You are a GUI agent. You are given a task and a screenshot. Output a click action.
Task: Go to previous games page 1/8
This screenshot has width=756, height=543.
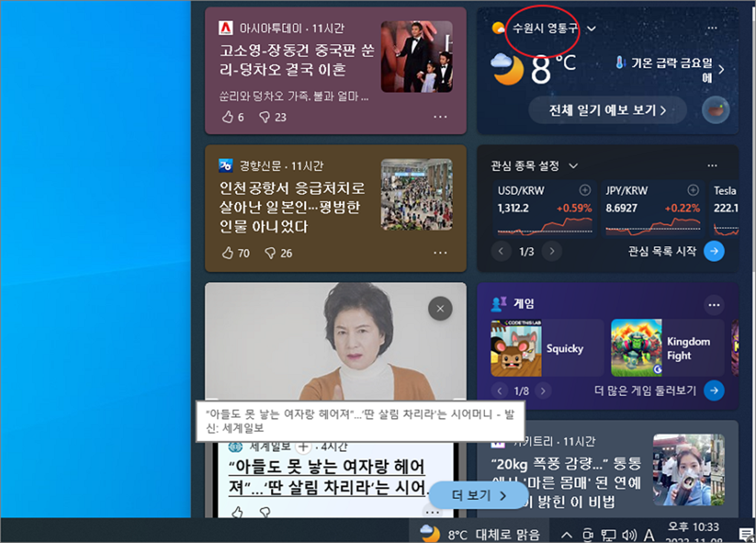[500, 391]
